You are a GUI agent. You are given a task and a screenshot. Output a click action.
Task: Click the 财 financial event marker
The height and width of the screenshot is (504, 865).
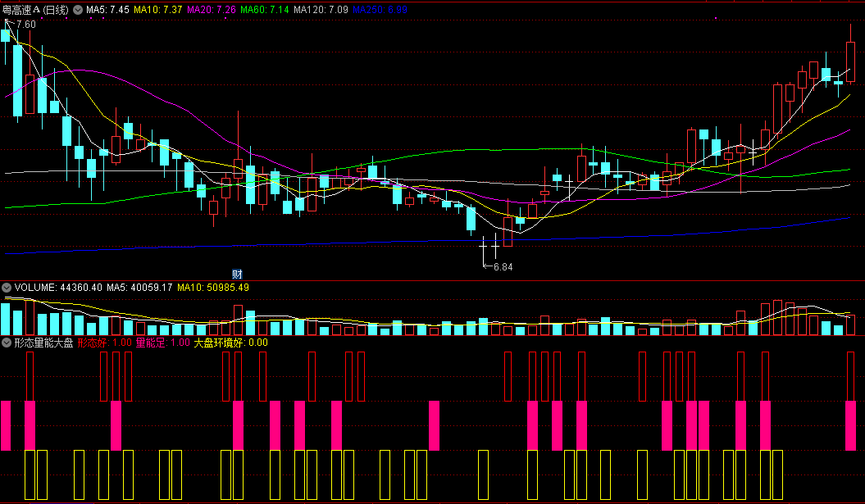pos(237,274)
